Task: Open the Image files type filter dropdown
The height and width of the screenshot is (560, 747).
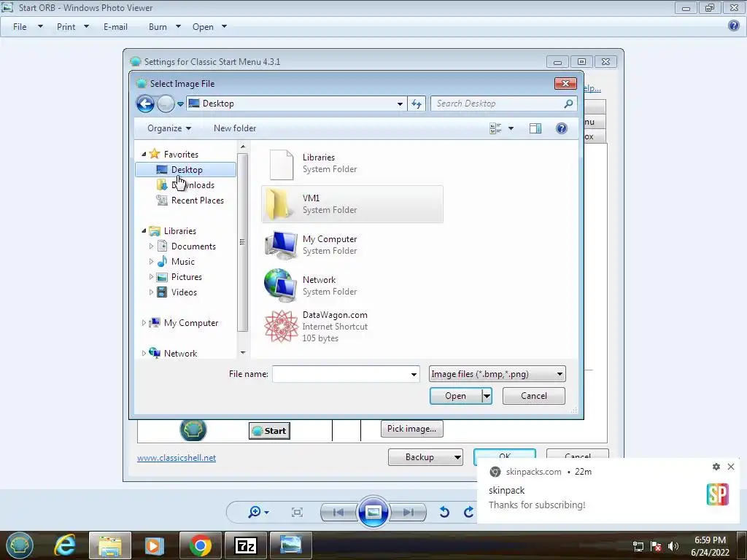Action: pyautogui.click(x=497, y=374)
